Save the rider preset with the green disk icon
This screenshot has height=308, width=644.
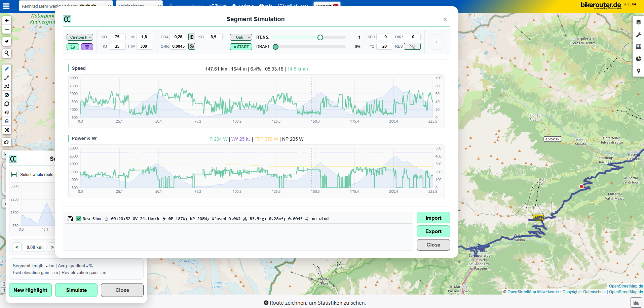coord(73,47)
